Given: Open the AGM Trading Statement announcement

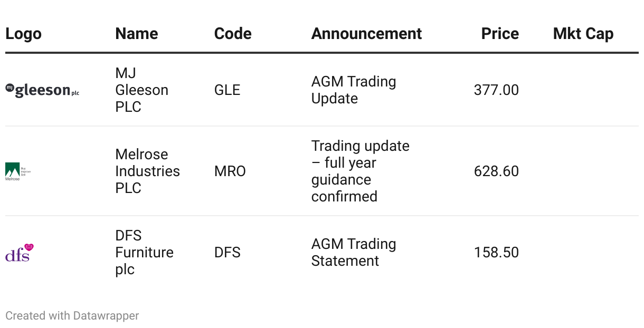Looking at the screenshot, I should pyautogui.click(x=354, y=253).
